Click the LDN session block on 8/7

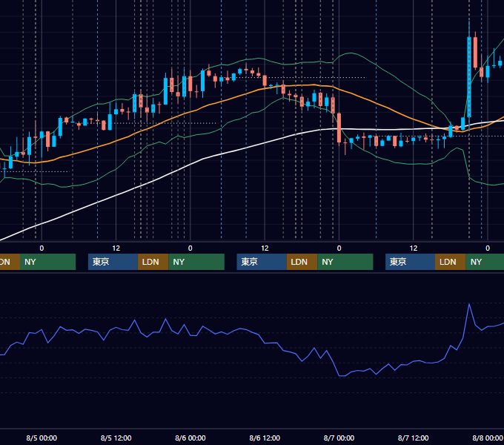[451, 262]
